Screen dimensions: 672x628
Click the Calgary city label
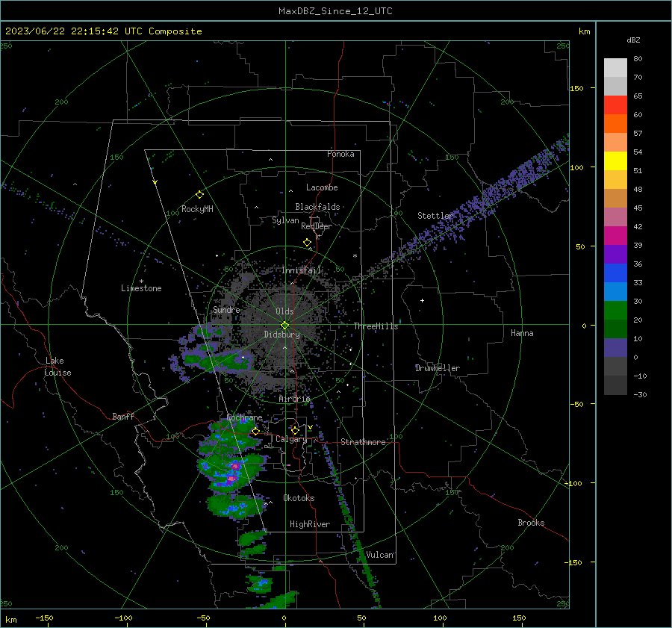pyautogui.click(x=291, y=439)
